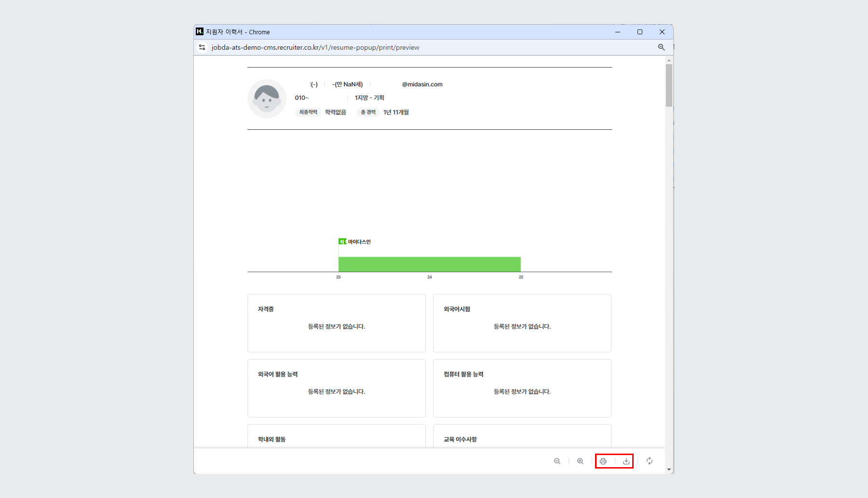
Task: Print the resume with printer icon
Action: pyautogui.click(x=603, y=461)
